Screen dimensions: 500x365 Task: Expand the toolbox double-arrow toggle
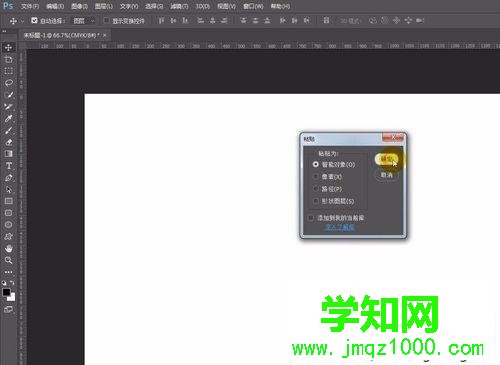(4, 31)
